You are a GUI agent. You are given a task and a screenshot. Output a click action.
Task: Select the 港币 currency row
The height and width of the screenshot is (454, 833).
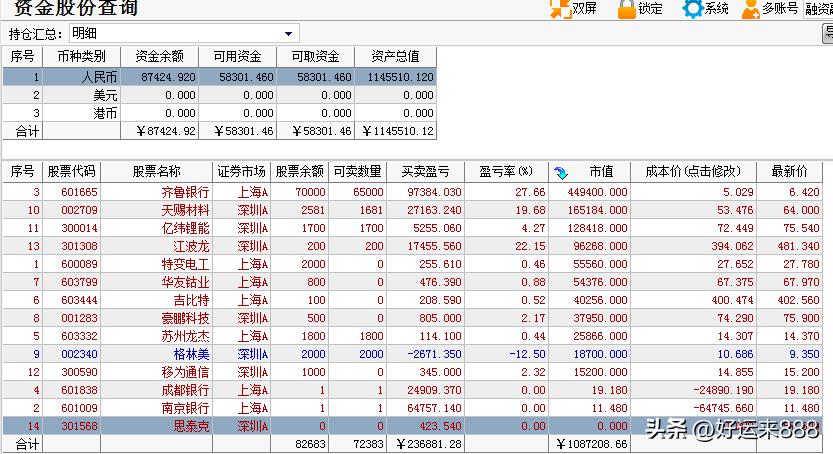219,113
